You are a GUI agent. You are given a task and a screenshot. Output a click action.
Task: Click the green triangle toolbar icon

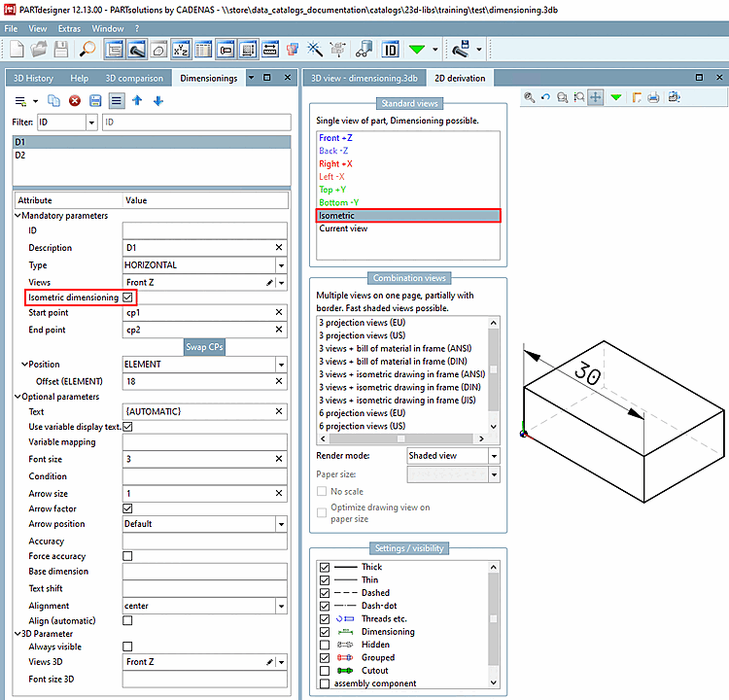[x=417, y=49]
